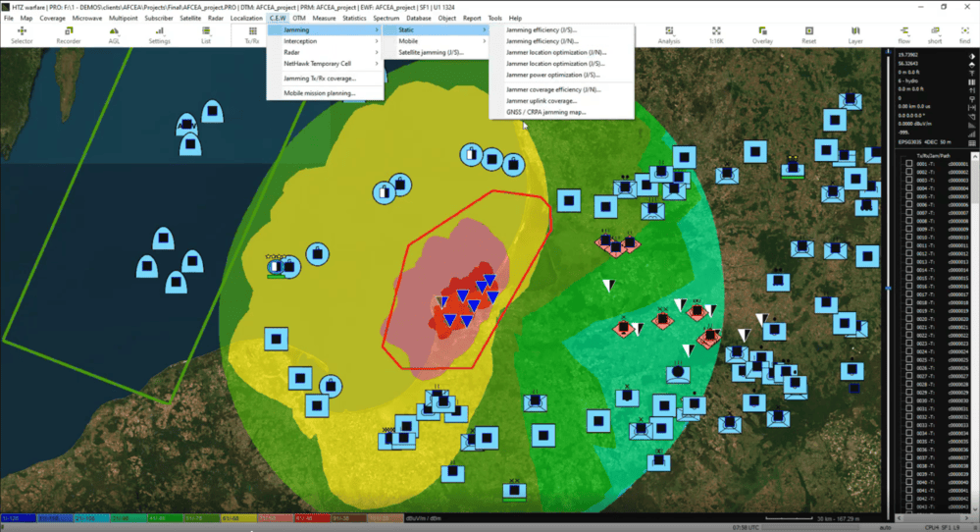Image resolution: width=980 pixels, height=532 pixels.
Task: Click the Analysis toolbar icon
Action: 669,35
